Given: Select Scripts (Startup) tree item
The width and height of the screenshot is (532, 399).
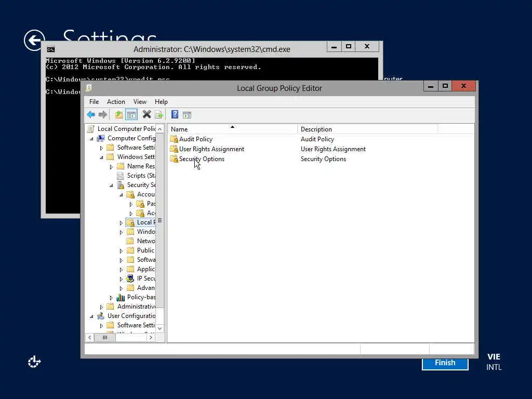Looking at the screenshot, I should click(x=136, y=176).
